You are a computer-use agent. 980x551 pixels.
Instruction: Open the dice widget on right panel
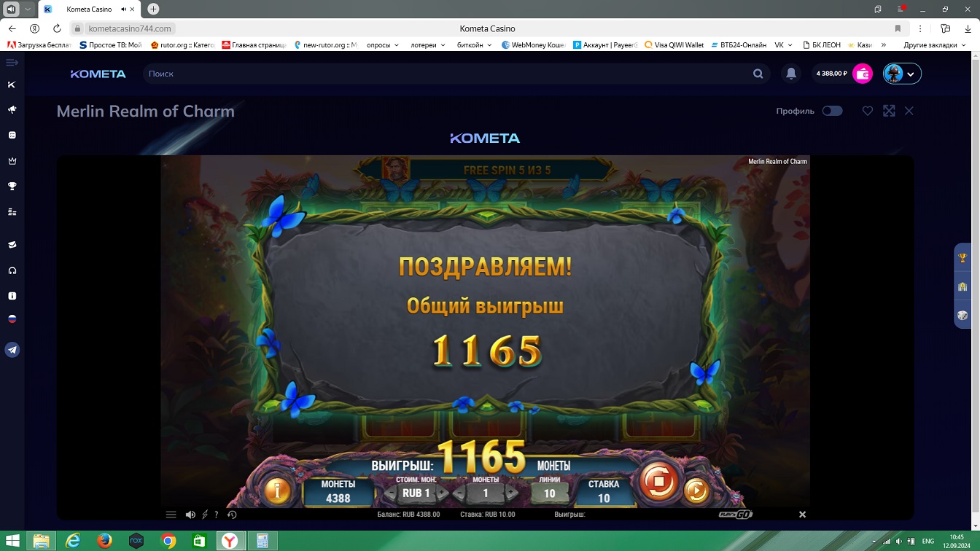(x=962, y=316)
